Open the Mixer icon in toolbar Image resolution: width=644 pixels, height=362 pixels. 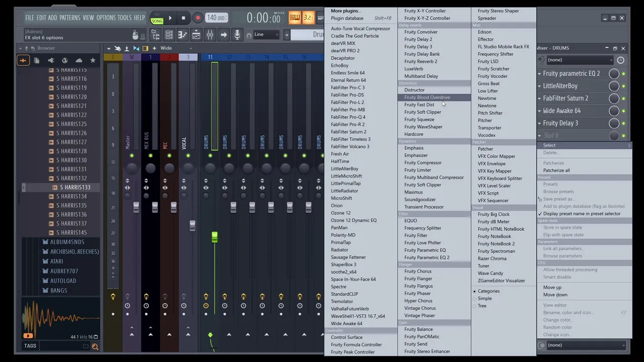click(210, 35)
